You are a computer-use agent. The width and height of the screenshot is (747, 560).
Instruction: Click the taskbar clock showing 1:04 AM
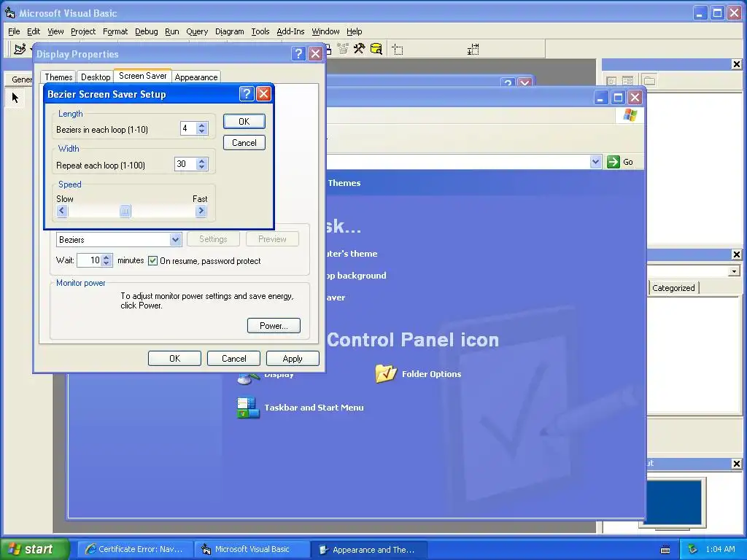coord(720,550)
